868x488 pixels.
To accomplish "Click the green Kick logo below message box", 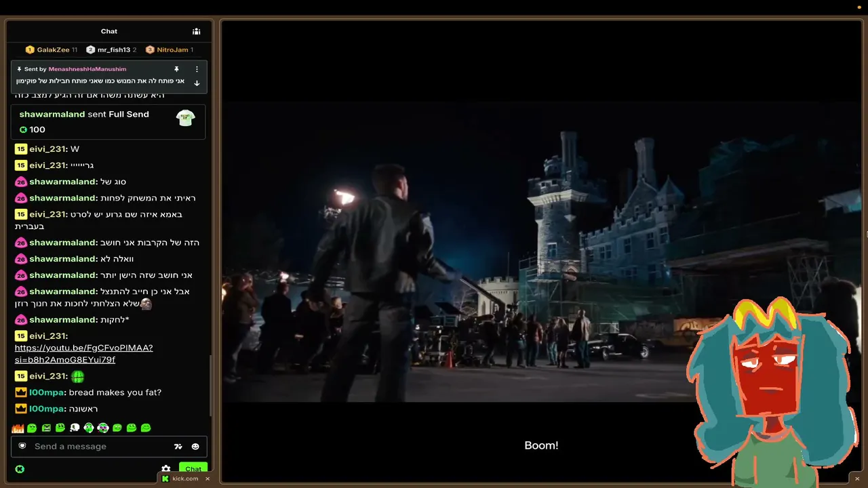I will (20, 469).
